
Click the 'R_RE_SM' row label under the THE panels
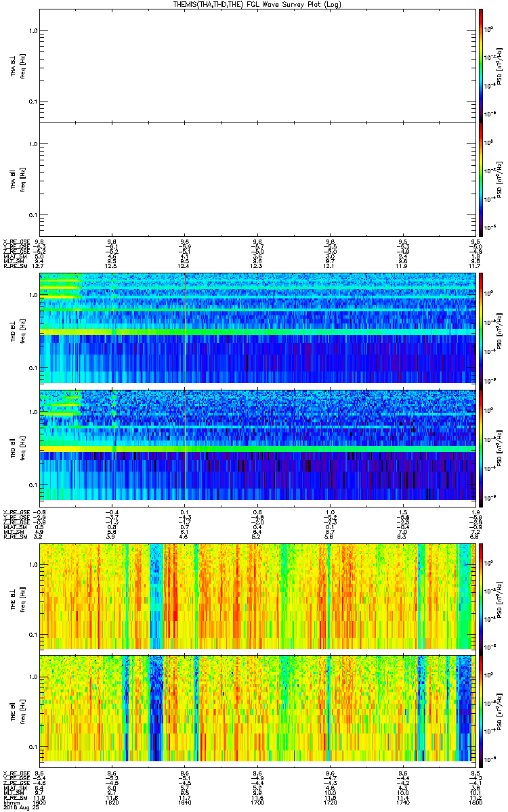pos(14,797)
